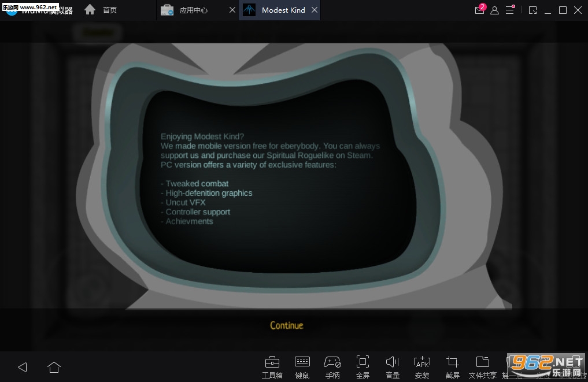
Task: Go to the 首页 home tab
Action: (101, 10)
